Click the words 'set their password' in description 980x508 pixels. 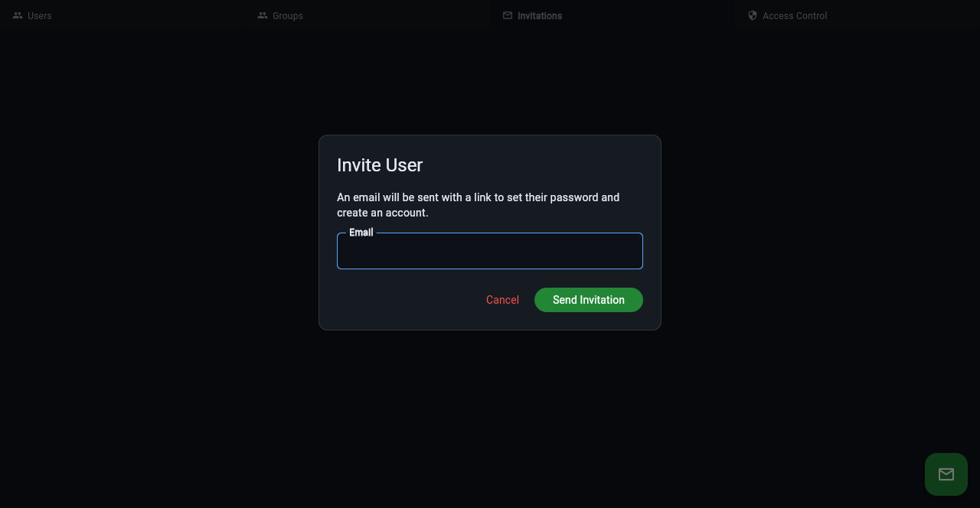[x=552, y=197]
